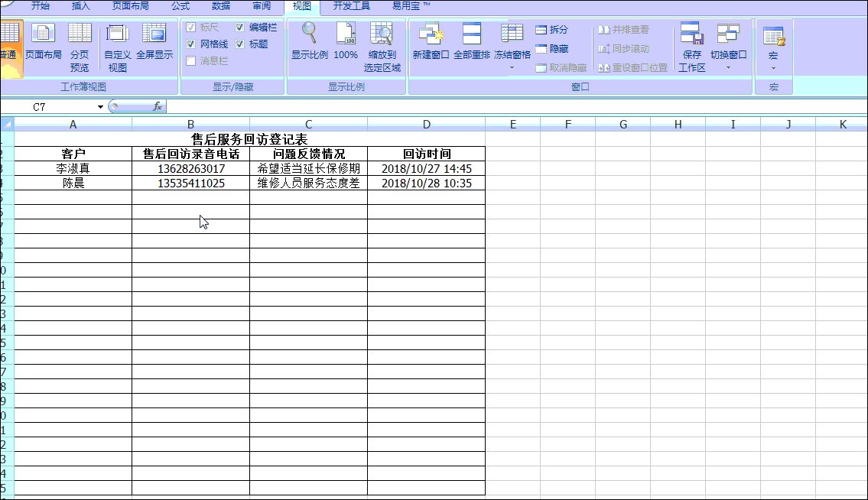Click the 全屏显示 full screen button

[154, 42]
